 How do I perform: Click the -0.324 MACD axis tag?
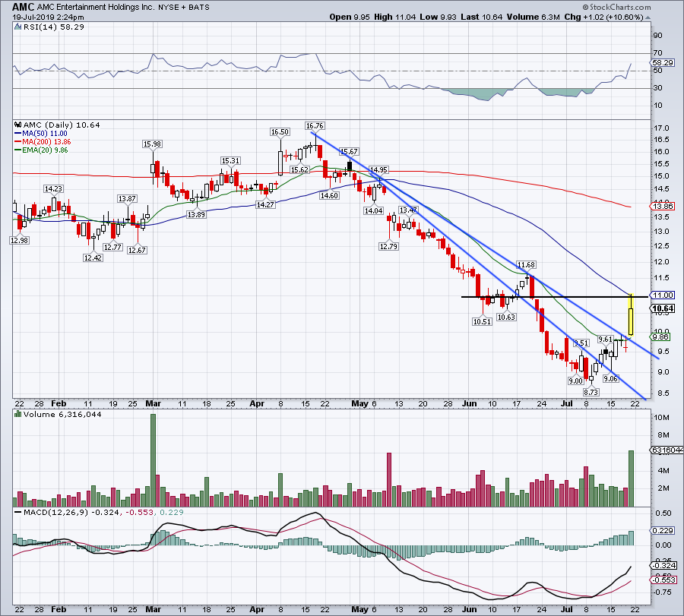(664, 565)
